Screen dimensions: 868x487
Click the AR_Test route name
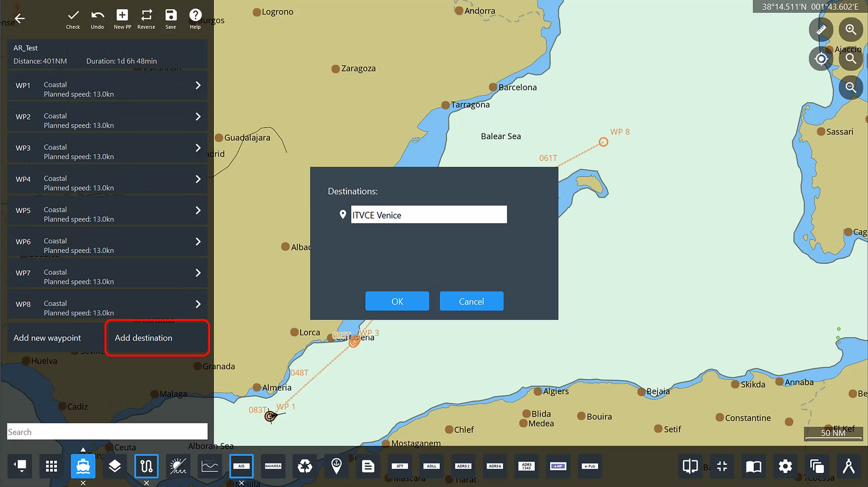click(26, 48)
